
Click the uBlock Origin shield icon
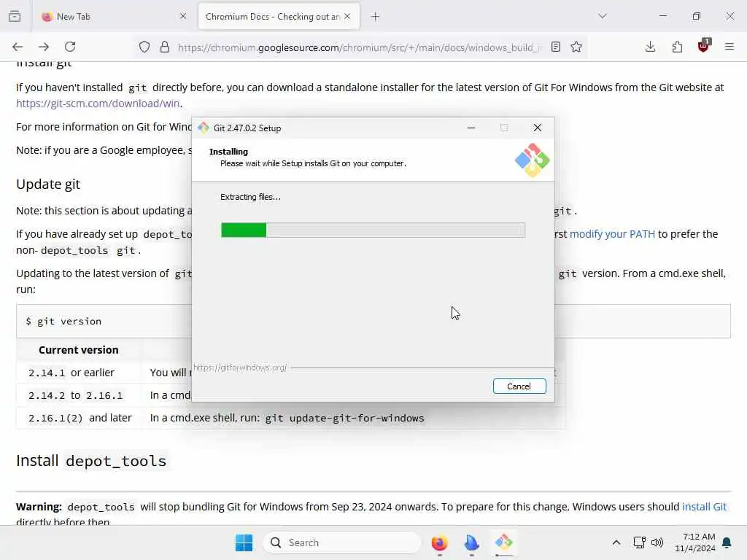click(x=704, y=46)
